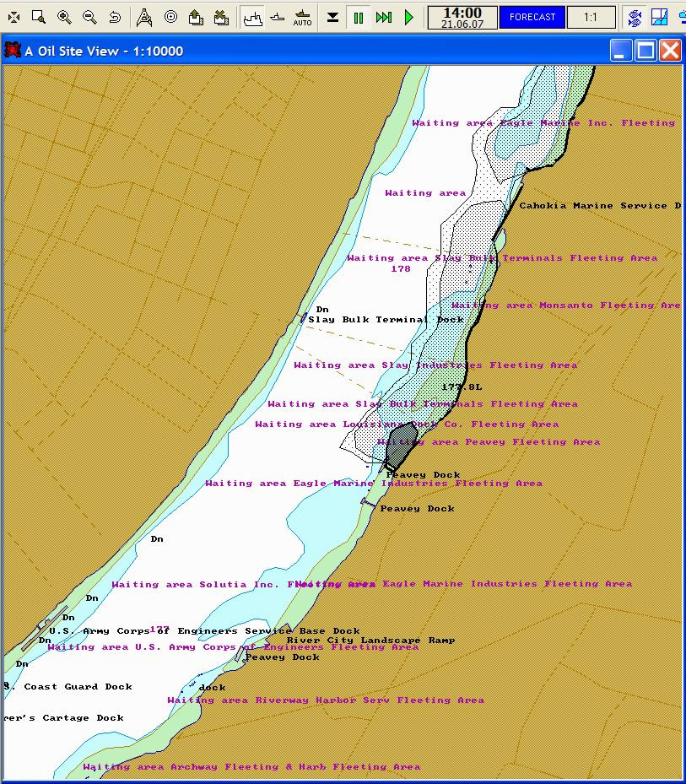Click the green up-arrow layer icon
The width and height of the screenshot is (686, 784).
[x=196, y=18]
